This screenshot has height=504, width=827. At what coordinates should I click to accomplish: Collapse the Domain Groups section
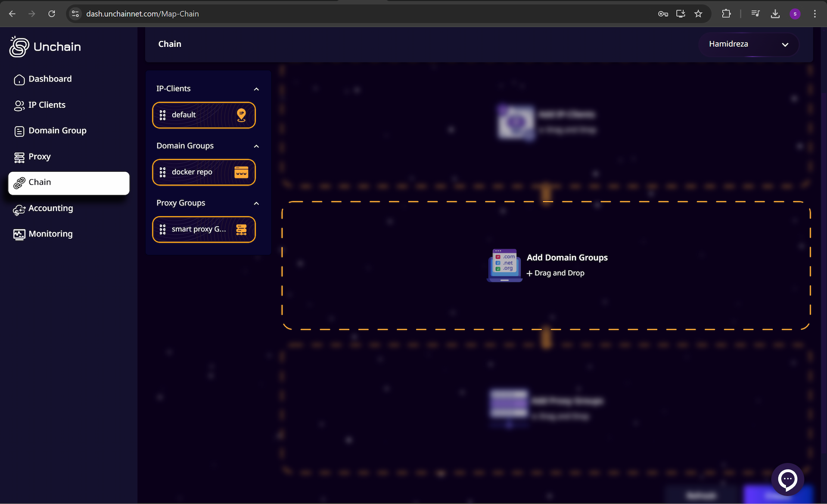click(256, 146)
